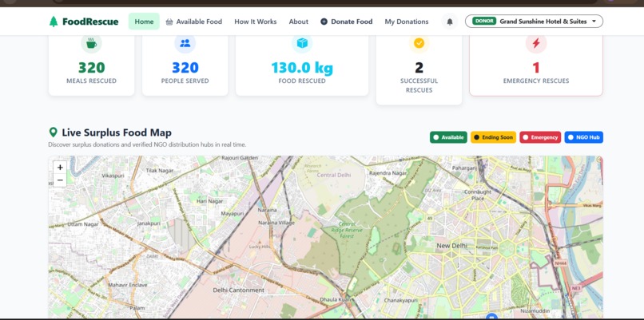Toggle the Available legend filter
This screenshot has width=644, height=320.
coord(448,137)
